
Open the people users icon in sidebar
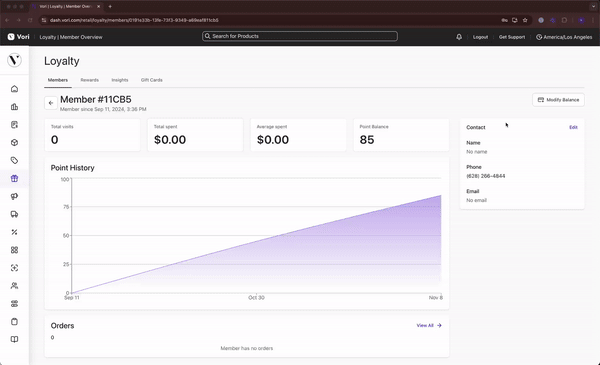[x=14, y=286]
